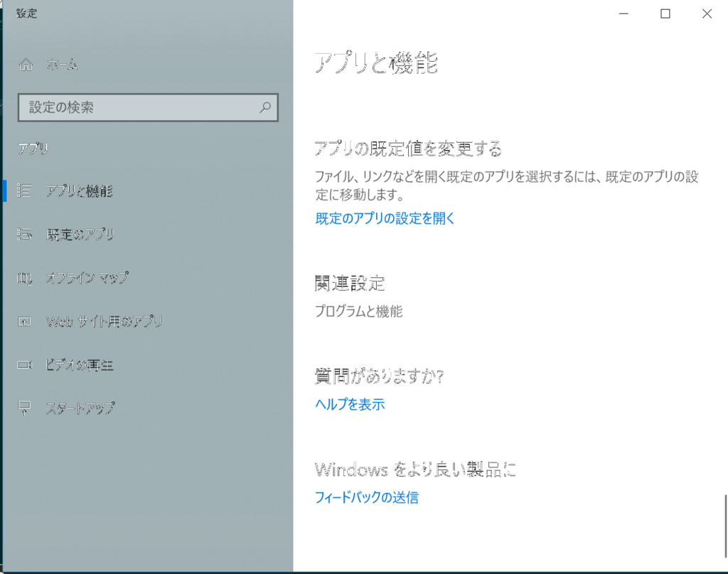Click the ビデオの再生 camera icon
This screenshot has height=574, width=728.
(25, 365)
